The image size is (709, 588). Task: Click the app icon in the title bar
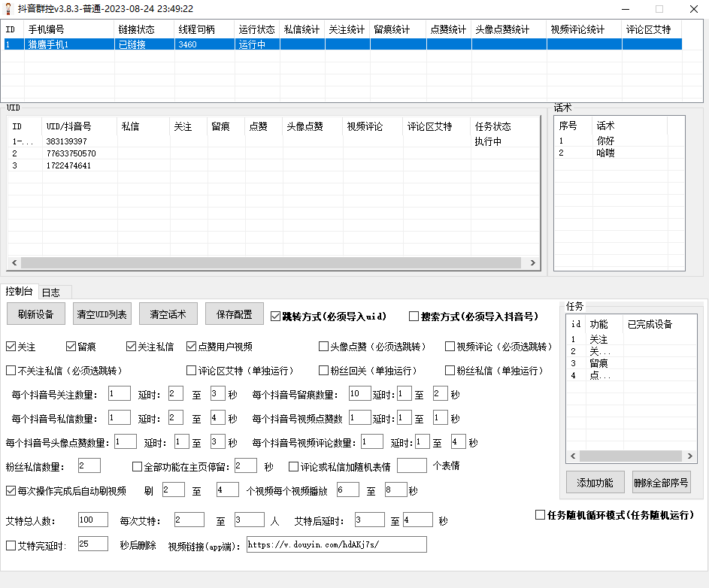pyautogui.click(x=8, y=9)
